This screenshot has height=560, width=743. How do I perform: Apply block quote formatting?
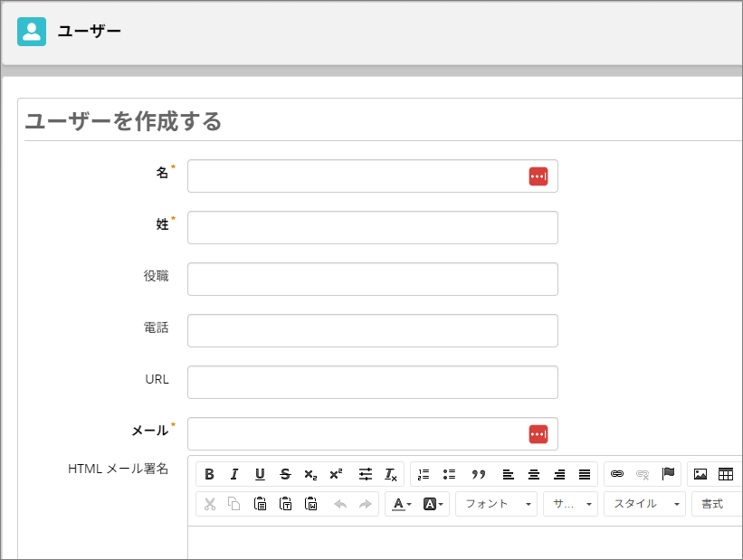(x=479, y=474)
